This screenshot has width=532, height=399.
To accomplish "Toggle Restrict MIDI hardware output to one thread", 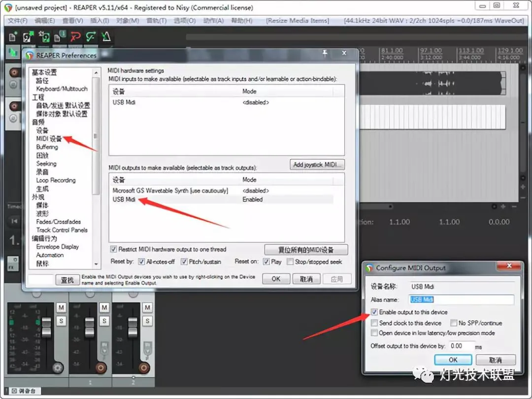I will [114, 249].
